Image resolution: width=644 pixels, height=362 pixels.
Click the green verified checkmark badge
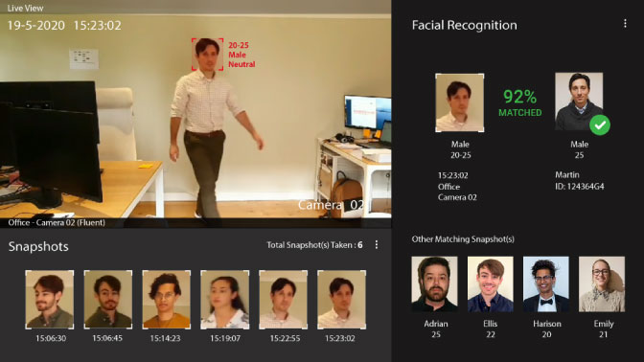tap(600, 124)
